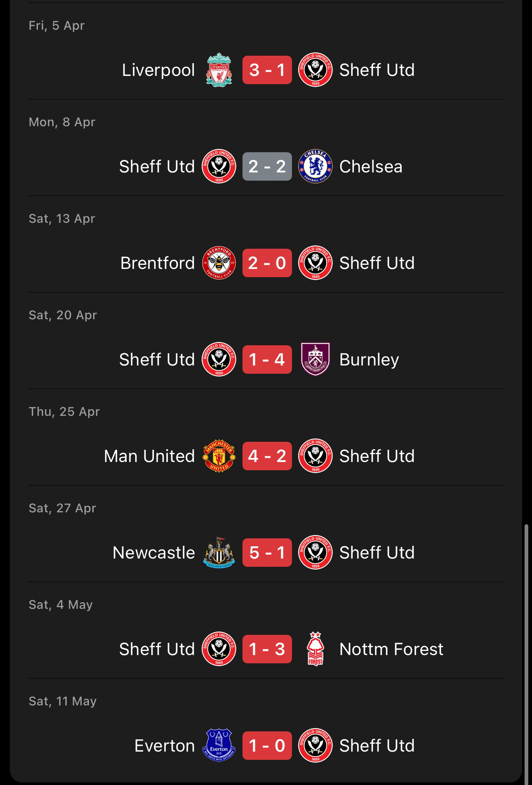This screenshot has width=532, height=785.
Task: Click the Newcastle United crest
Action: point(219,552)
